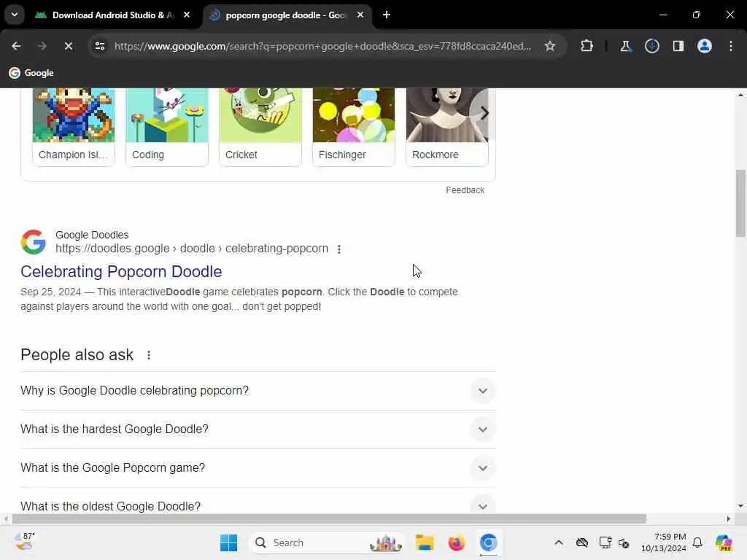Expand What is the Google Popcorn game

pos(258,467)
